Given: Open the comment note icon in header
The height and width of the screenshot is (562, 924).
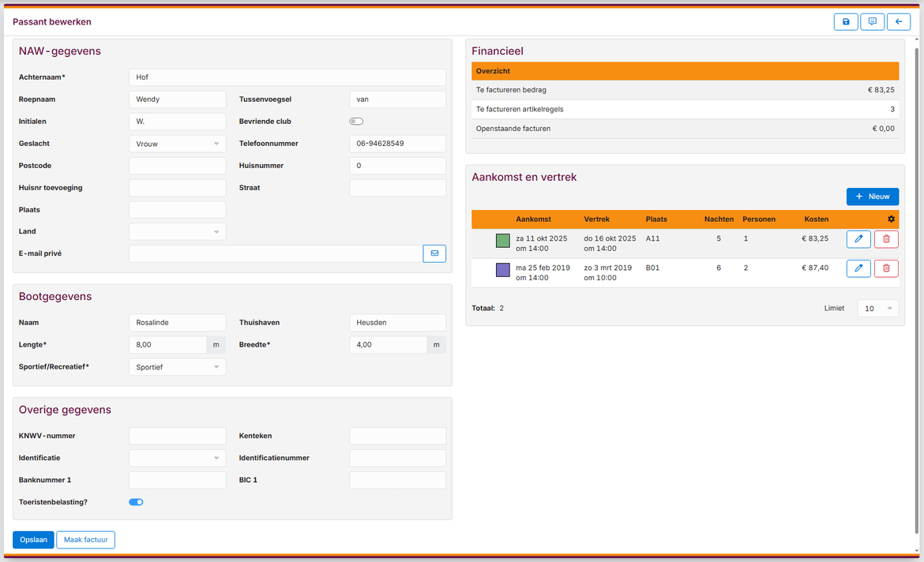Looking at the screenshot, I should (x=872, y=22).
